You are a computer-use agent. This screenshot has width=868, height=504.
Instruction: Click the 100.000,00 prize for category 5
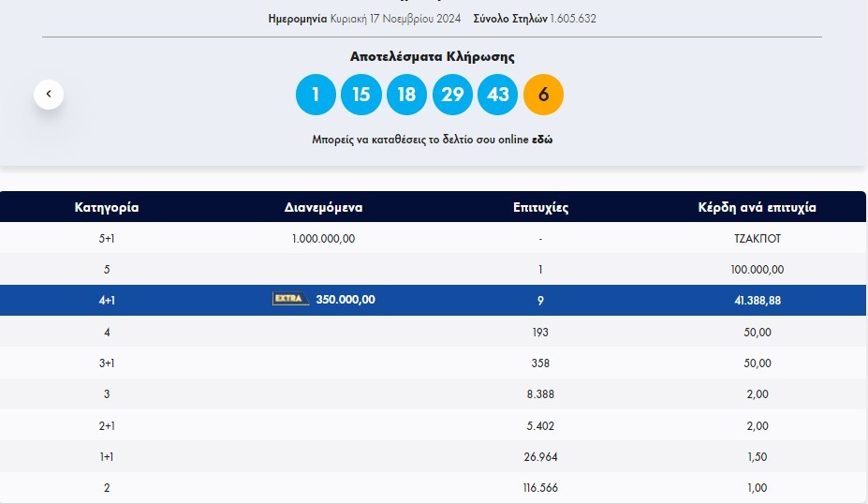758,270
